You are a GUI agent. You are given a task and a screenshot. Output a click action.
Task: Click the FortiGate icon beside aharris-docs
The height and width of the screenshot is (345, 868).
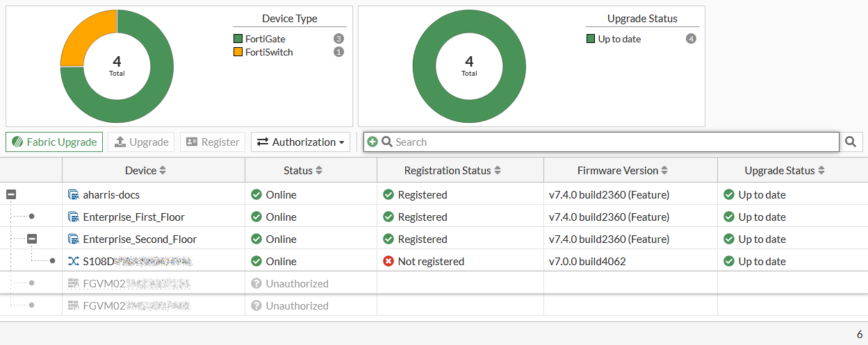73,195
